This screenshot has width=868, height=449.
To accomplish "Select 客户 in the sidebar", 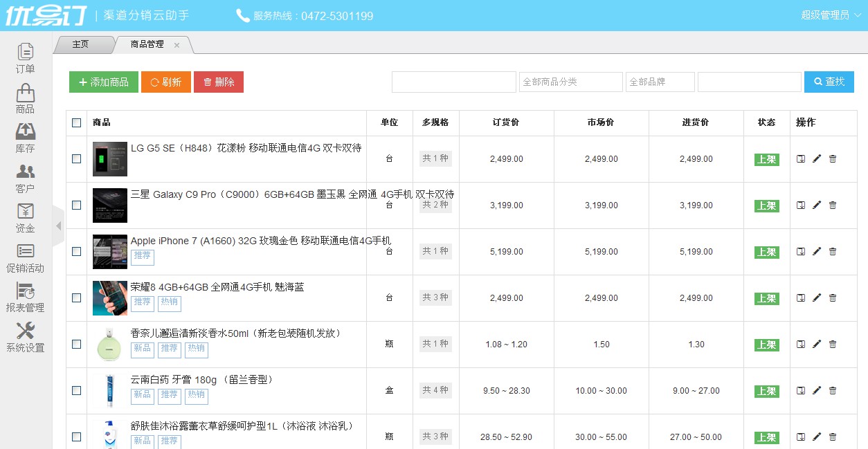I will pyautogui.click(x=26, y=178).
